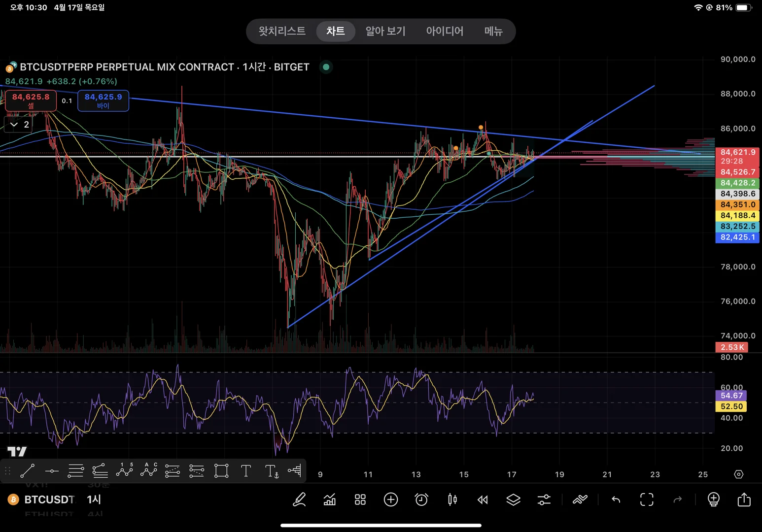Tap the 84,428.2 green price label

pyautogui.click(x=737, y=183)
